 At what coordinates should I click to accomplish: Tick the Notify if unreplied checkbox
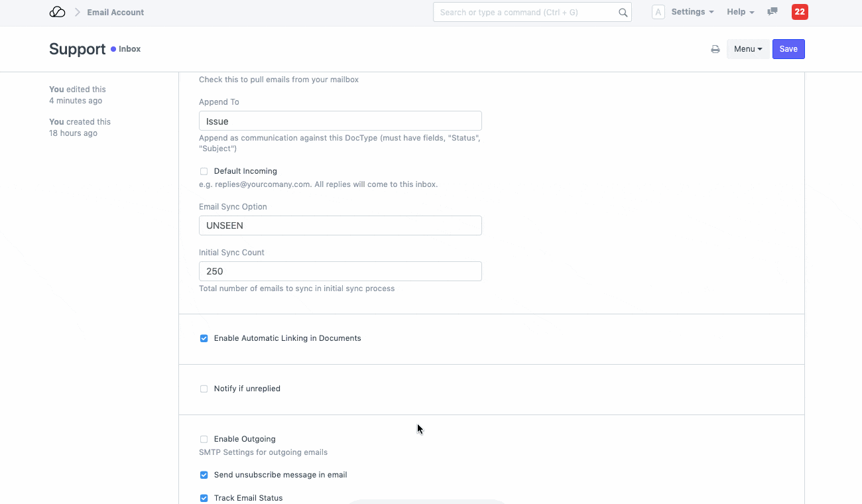[x=204, y=389]
